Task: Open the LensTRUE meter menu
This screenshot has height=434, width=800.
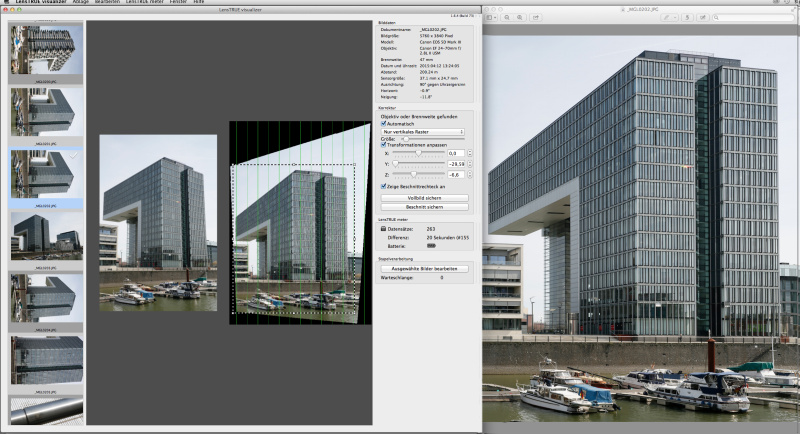Action: pos(145,2)
